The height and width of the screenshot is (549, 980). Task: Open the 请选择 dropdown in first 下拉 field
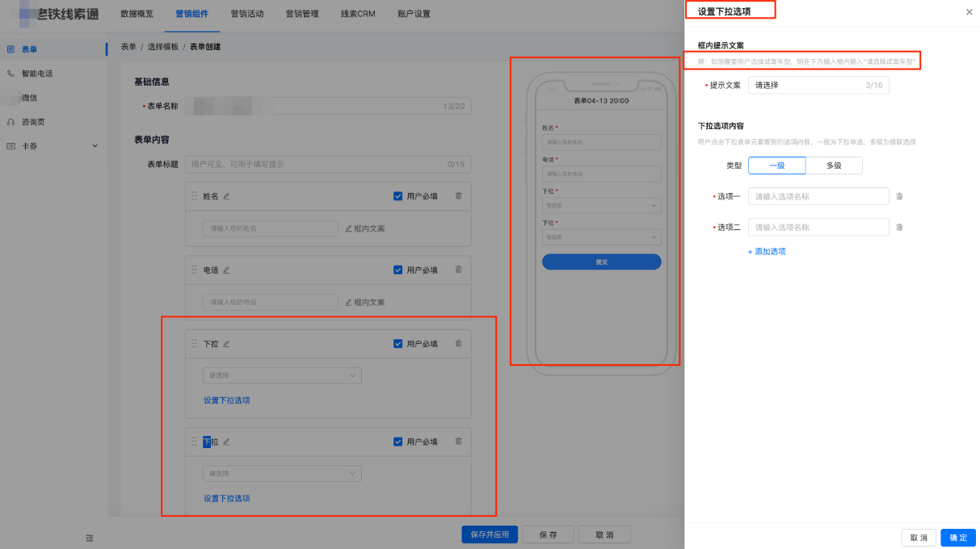click(281, 375)
